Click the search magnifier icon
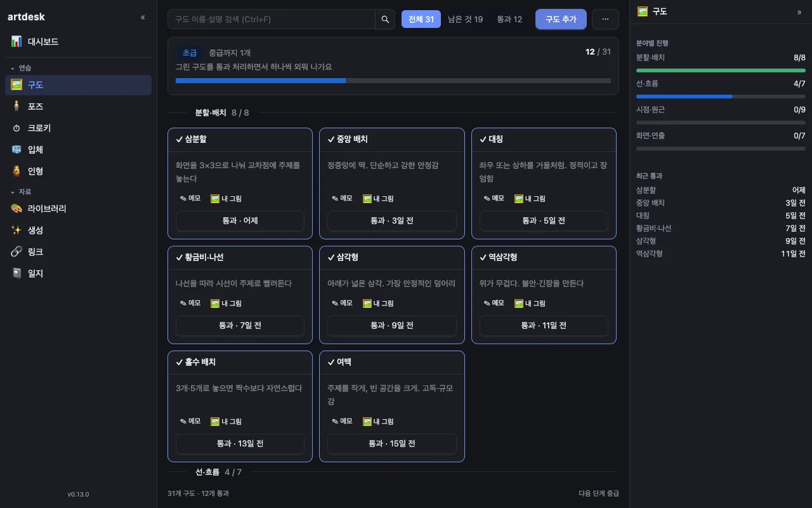Viewport: 812px width, 508px height. [385, 19]
